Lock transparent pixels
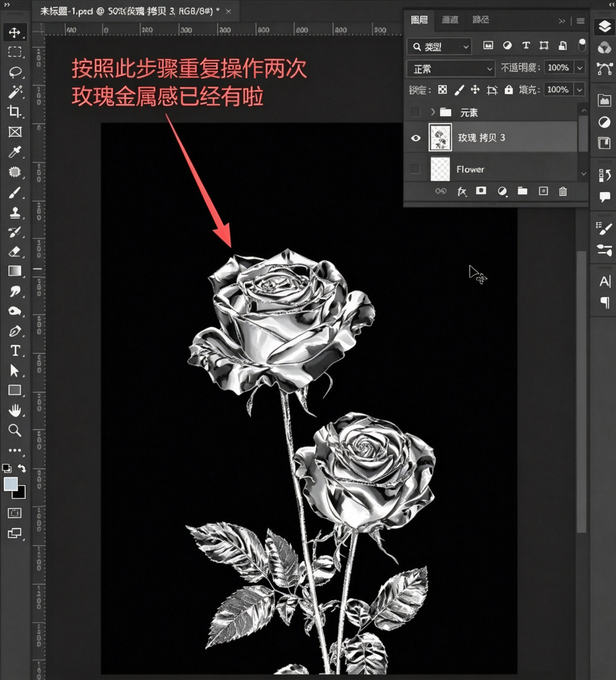Image resolution: width=616 pixels, height=680 pixels. coord(442,89)
